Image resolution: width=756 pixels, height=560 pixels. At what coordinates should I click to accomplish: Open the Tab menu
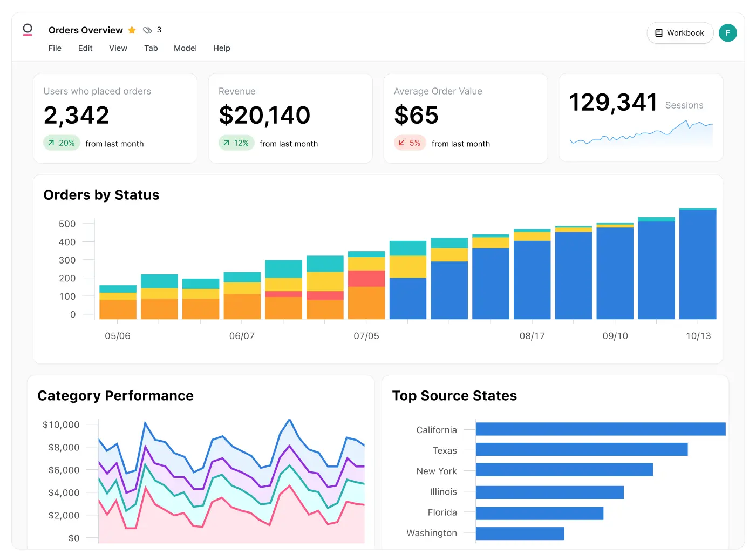pyautogui.click(x=151, y=48)
